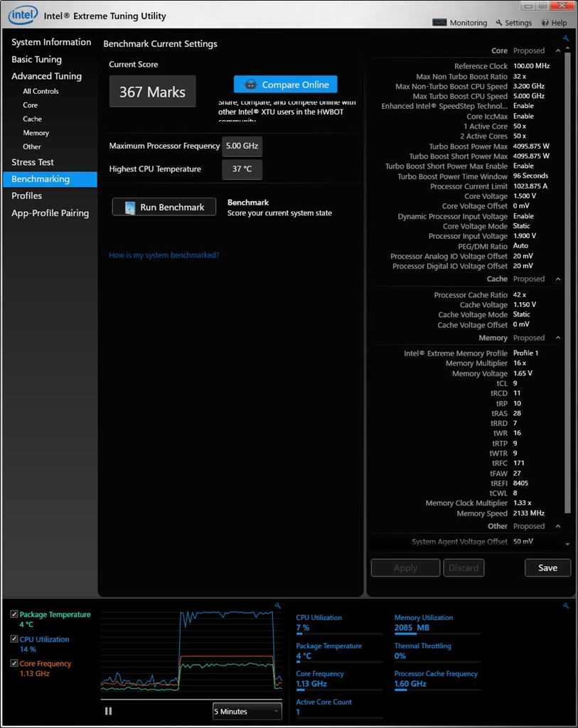Pause the monitoring graph
Screen dimensions: 578x728
(x=108, y=711)
